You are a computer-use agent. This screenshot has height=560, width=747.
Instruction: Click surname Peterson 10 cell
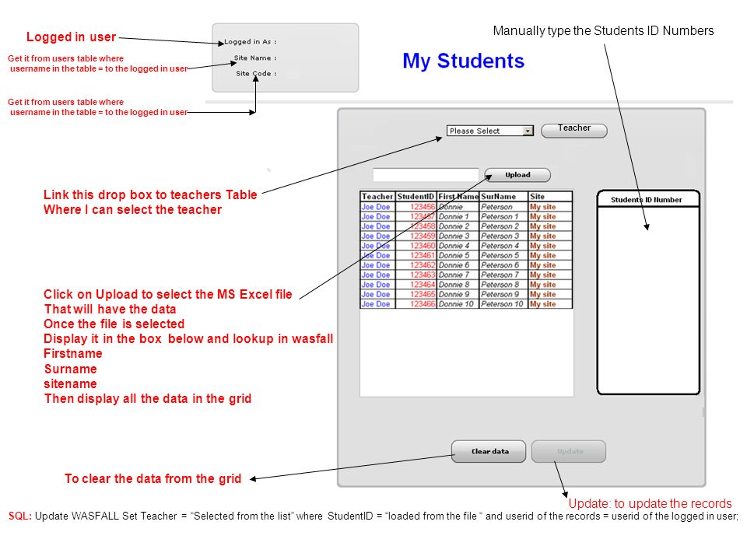503,304
